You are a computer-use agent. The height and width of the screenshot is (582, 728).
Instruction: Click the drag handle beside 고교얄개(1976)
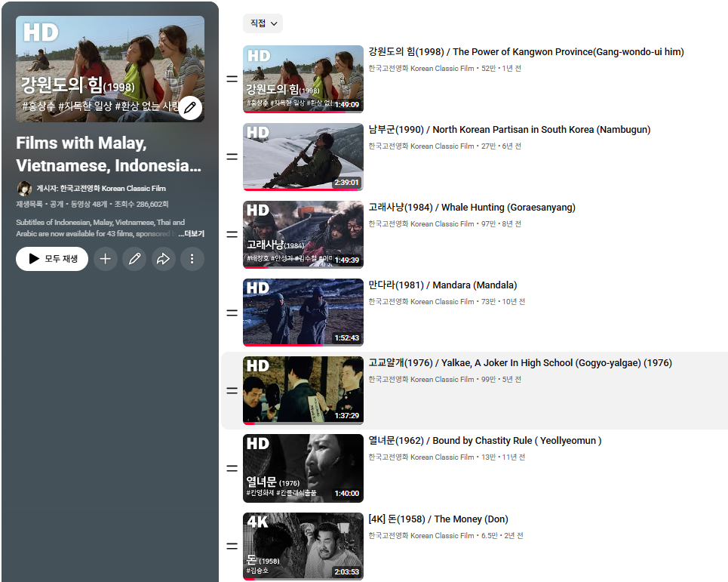click(232, 390)
